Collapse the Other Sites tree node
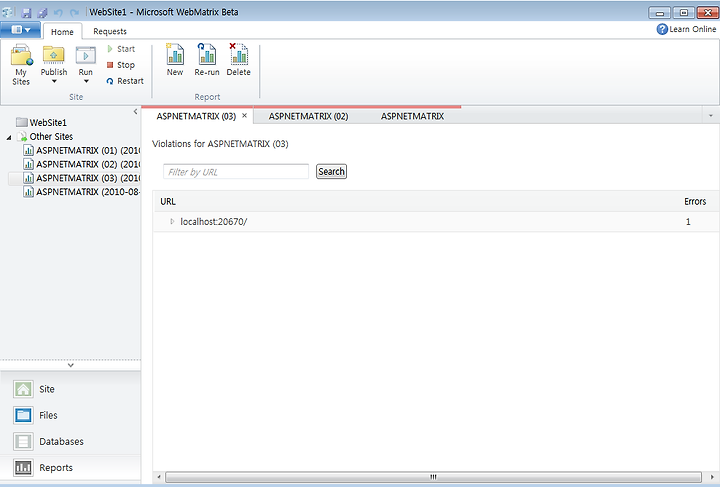This screenshot has width=720, height=487. [9, 137]
